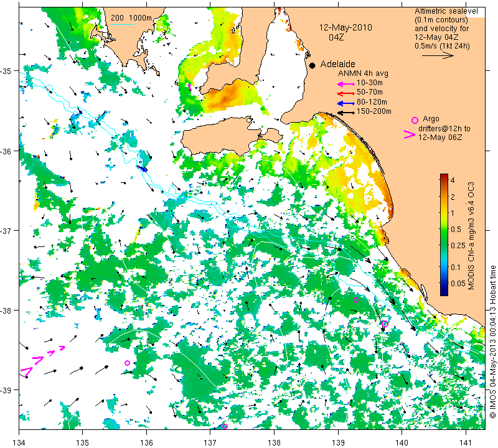Click the blue 80-120m arrow in legend

point(345,102)
